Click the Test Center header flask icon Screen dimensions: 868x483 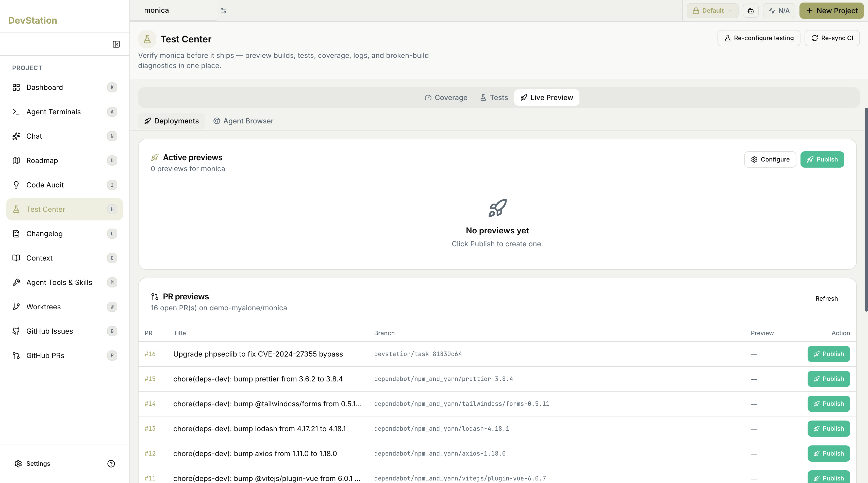[147, 39]
